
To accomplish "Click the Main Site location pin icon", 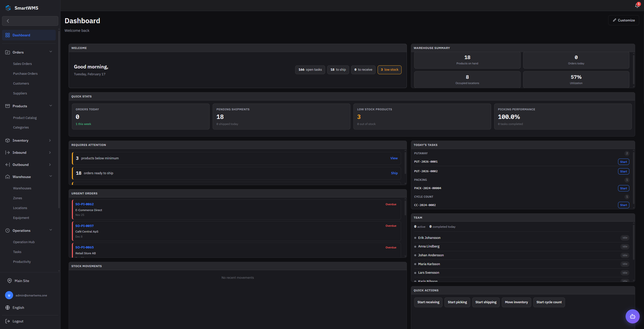I will tap(10, 281).
